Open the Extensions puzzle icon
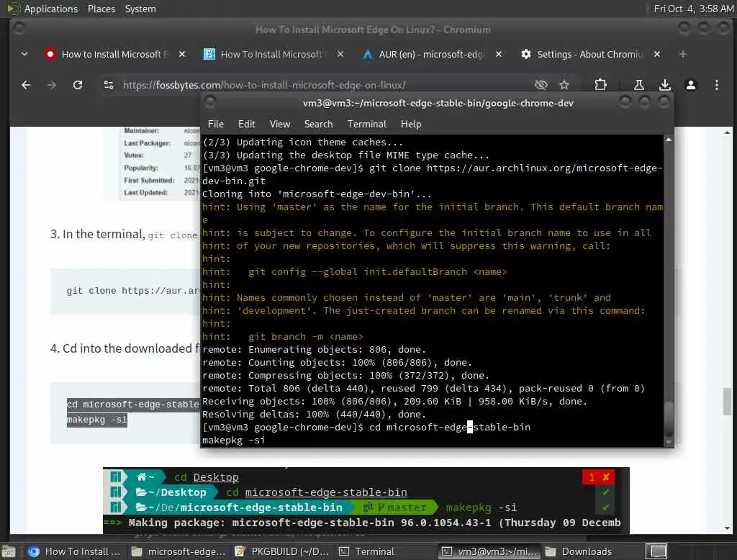Screen dimensions: 737x560 click(600, 85)
